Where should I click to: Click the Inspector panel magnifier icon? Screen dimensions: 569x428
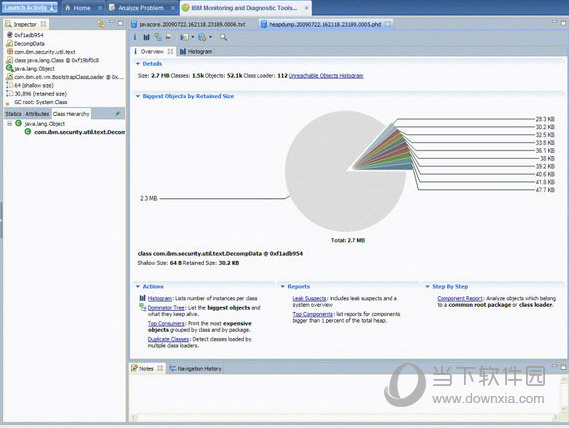[x=8, y=24]
